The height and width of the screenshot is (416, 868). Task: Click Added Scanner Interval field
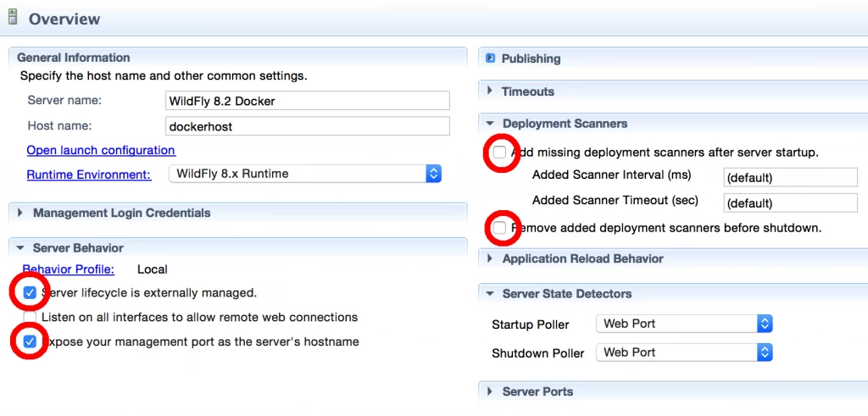(x=791, y=178)
